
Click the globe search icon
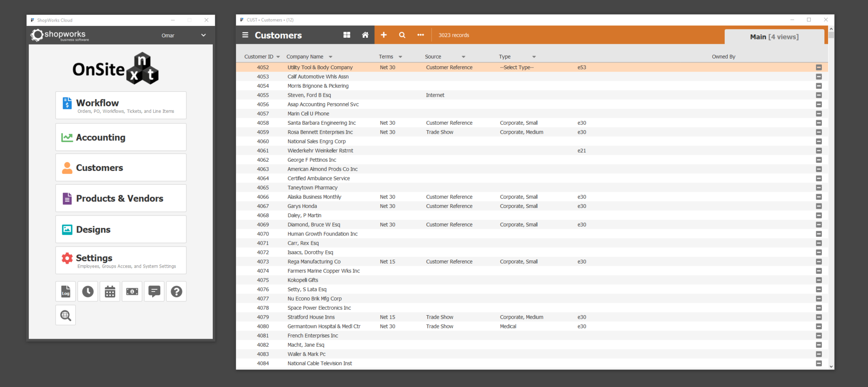[x=65, y=315]
